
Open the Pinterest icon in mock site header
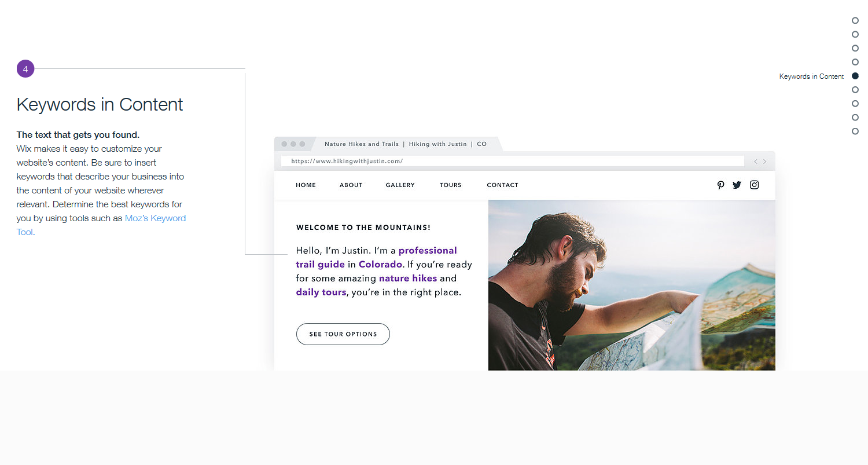(720, 185)
